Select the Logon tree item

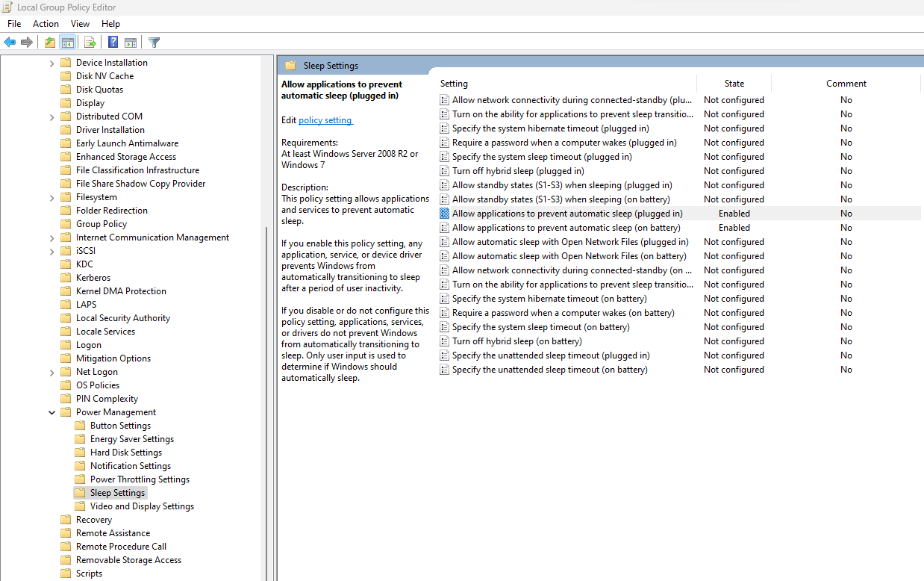(89, 345)
